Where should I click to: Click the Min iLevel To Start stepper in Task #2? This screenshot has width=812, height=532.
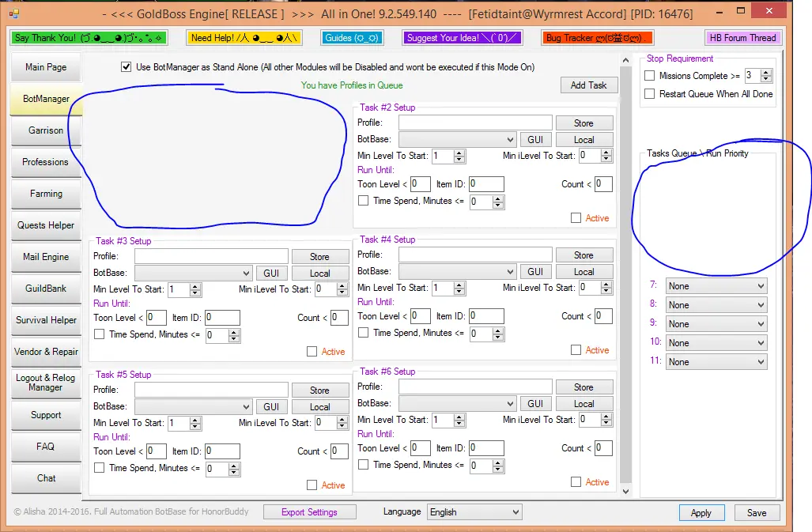click(x=607, y=156)
